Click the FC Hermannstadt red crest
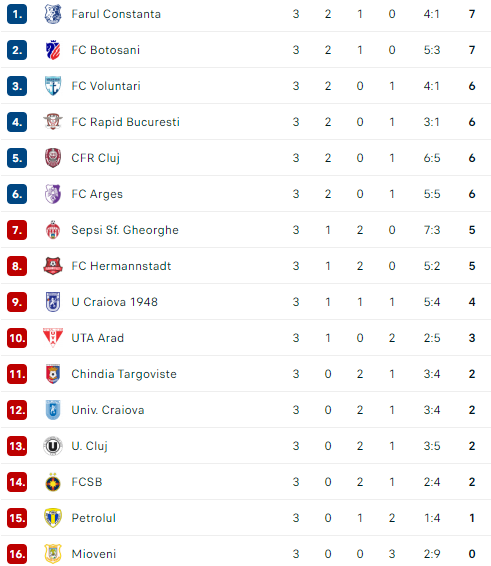The height and width of the screenshot is (566, 491). pos(53,266)
